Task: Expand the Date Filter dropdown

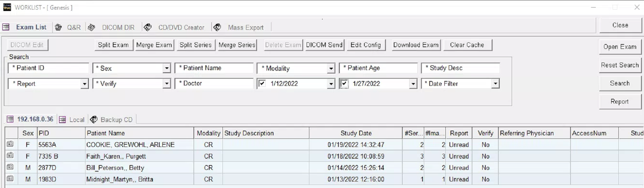Action: [x=495, y=84]
